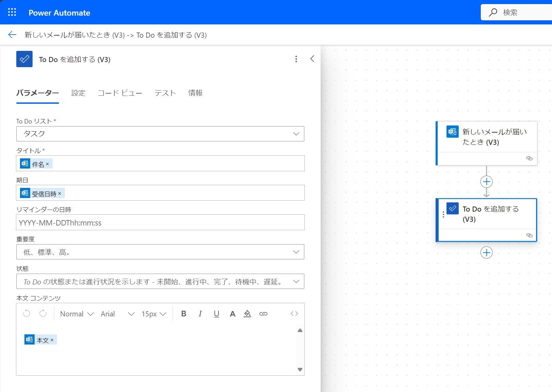Image resolution: width=552 pixels, height=392 pixels.
Task: Open the Arial font family dropdown
Action: 117,314
